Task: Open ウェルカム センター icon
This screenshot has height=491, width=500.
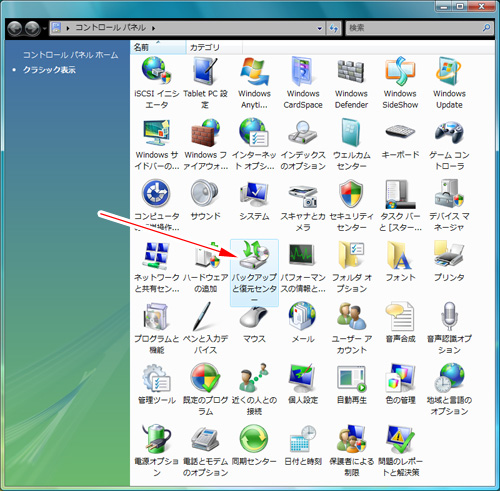Action: [351, 132]
